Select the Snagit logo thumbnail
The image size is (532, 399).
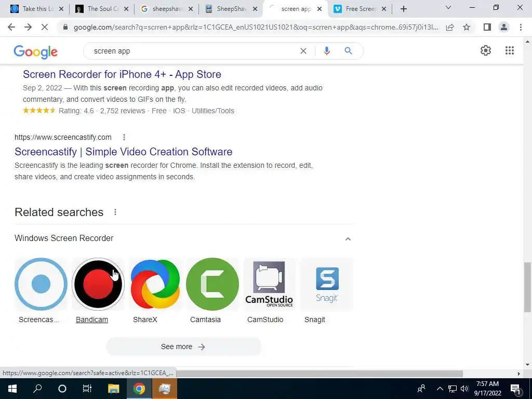pos(327,284)
